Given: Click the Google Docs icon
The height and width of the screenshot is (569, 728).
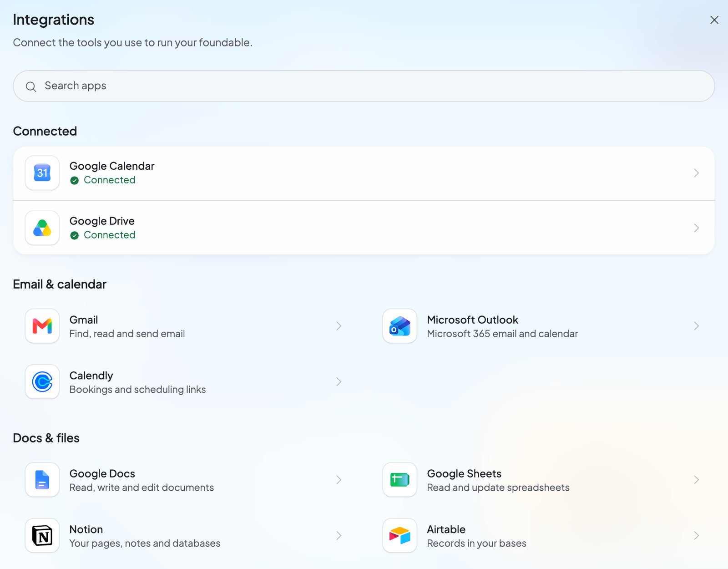Looking at the screenshot, I should click(x=42, y=480).
